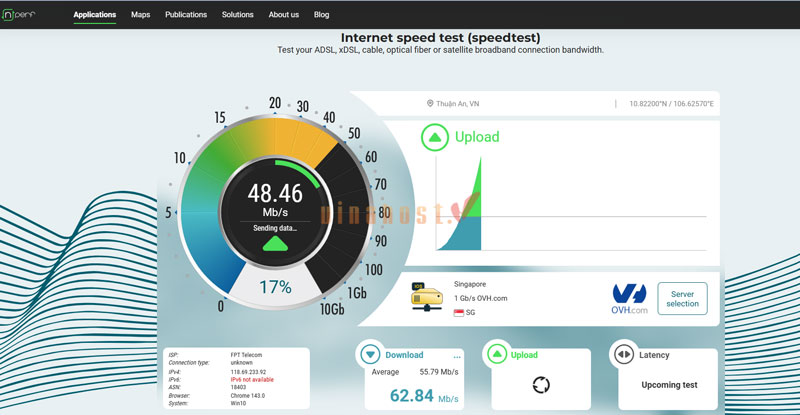
Task: Open the About us page
Action: click(284, 15)
